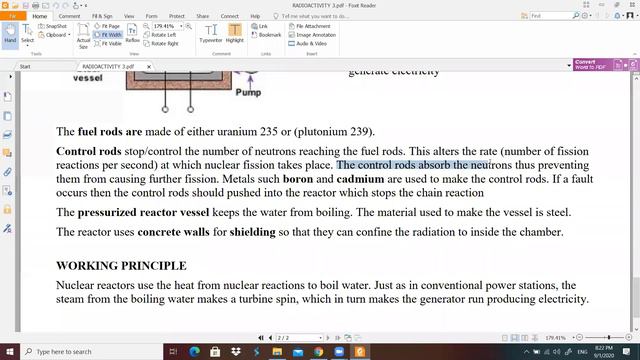The width and height of the screenshot is (640, 360).
Task: Click the Open folder icon in quick access
Action: [x=15, y=5]
